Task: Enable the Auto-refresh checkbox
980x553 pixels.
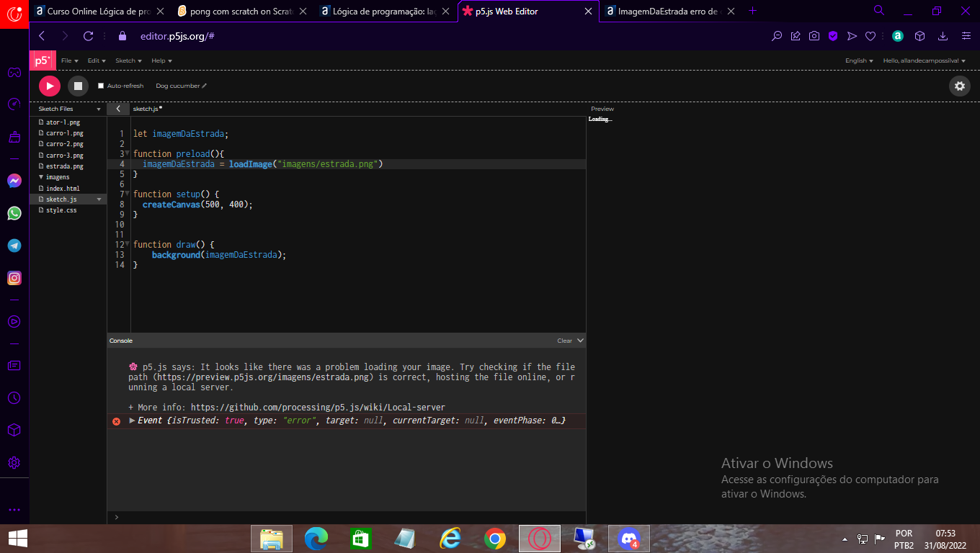Action: [x=101, y=86]
